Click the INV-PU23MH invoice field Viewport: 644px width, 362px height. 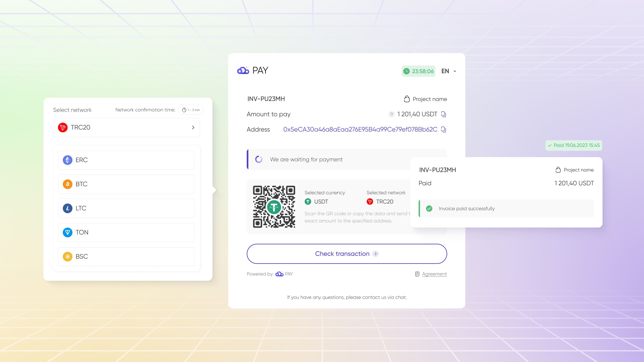[x=265, y=99]
